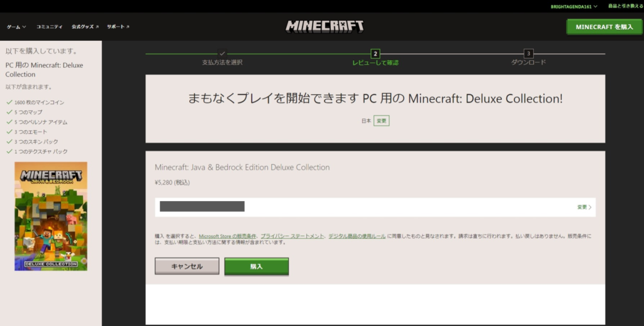Viewport: 644px width, 326px height.
Task: Click the まもなくプレイを開始できます headline
Action: pyautogui.click(x=375, y=99)
